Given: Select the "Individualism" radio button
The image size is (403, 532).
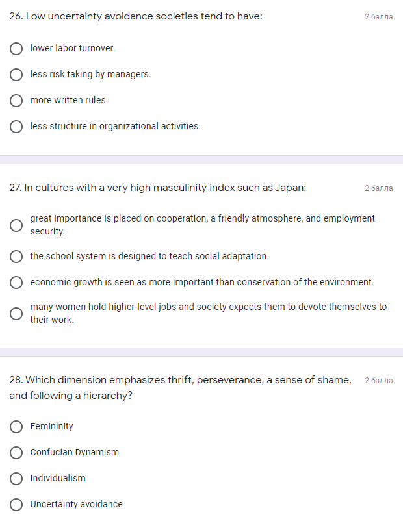Looking at the screenshot, I should point(16,478).
